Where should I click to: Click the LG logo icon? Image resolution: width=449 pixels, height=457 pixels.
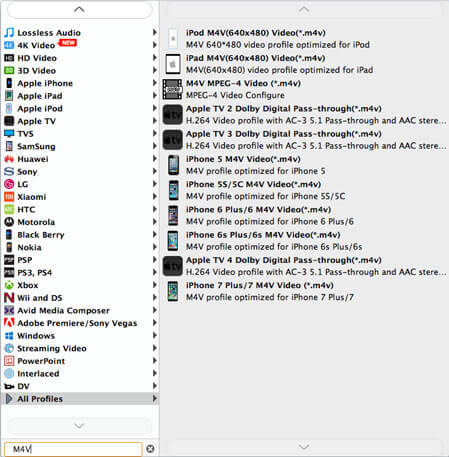pos(9,184)
